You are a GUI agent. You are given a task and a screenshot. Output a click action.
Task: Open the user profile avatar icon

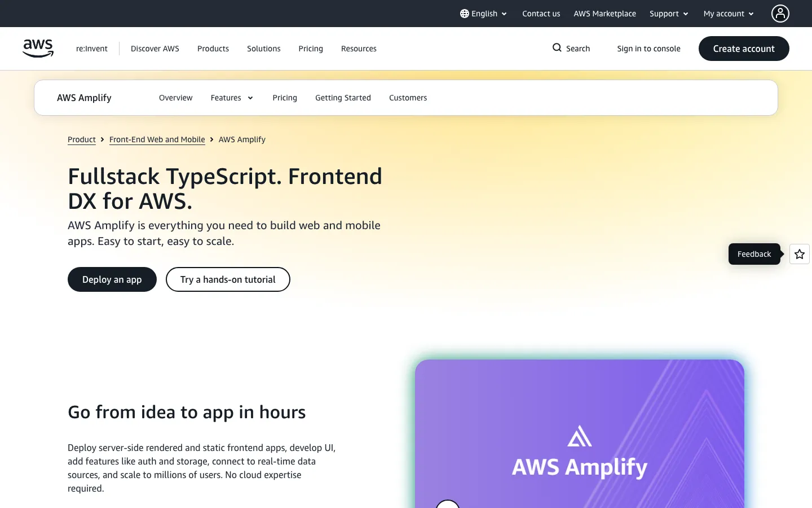780,14
